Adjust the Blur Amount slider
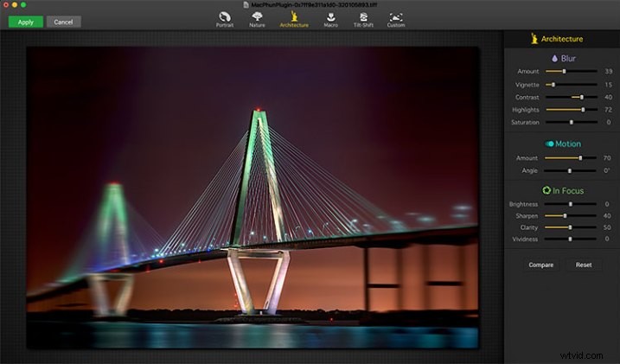Screen dimensions: 620x364 point(571,72)
